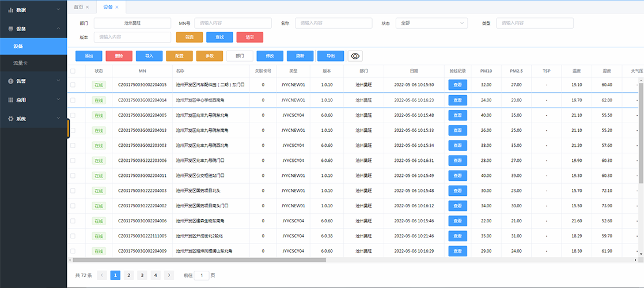Click the sidebar collapse handle

(68, 128)
